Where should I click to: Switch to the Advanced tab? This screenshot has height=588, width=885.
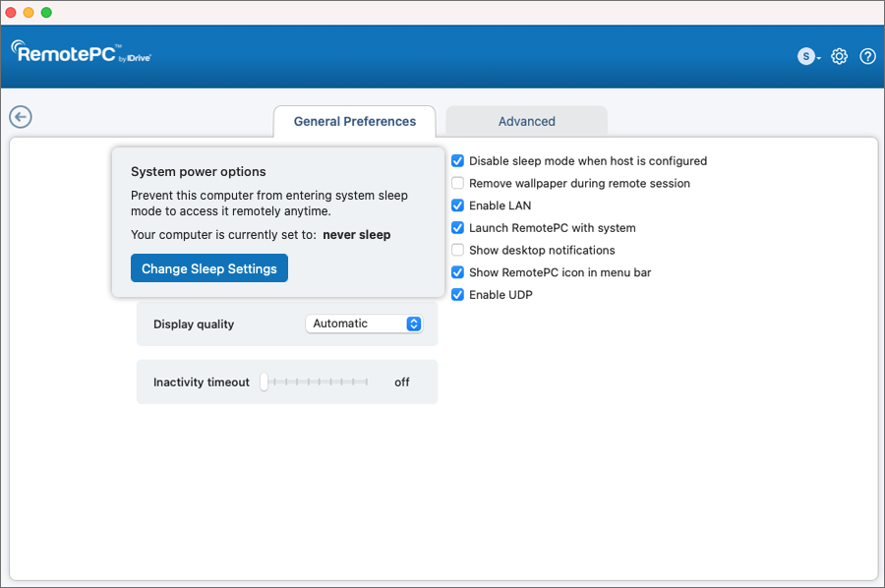click(x=526, y=121)
